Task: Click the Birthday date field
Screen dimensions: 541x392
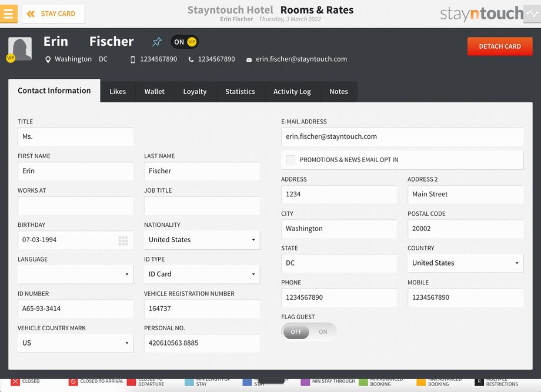Action: tap(75, 240)
